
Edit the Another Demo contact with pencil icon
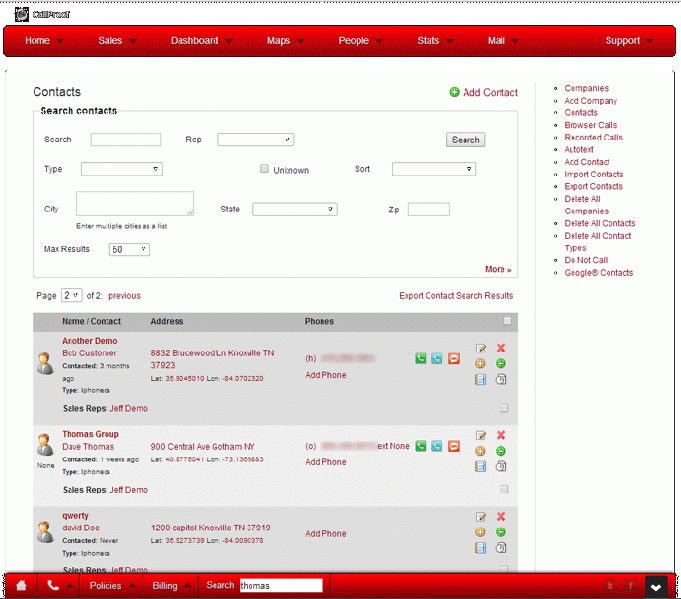click(480, 348)
